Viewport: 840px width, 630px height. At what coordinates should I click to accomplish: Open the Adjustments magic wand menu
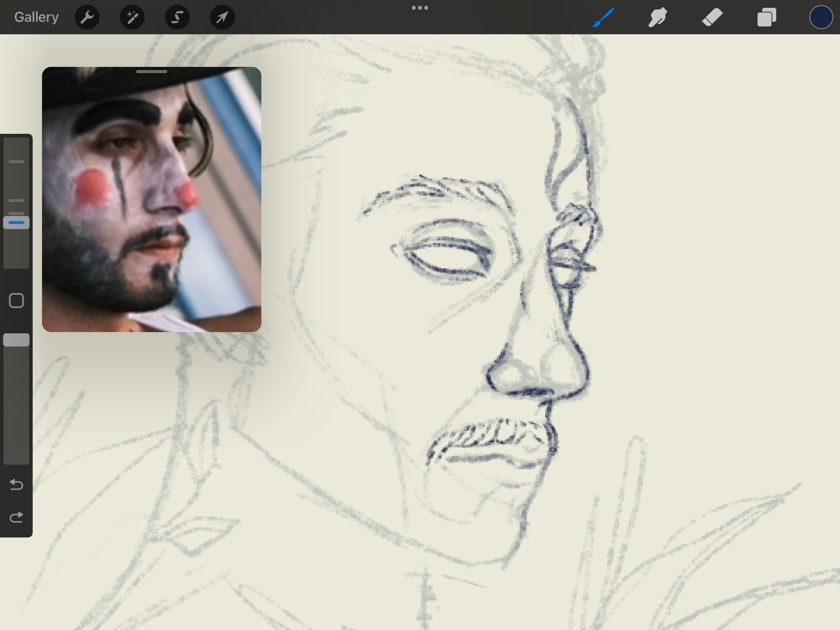(132, 17)
